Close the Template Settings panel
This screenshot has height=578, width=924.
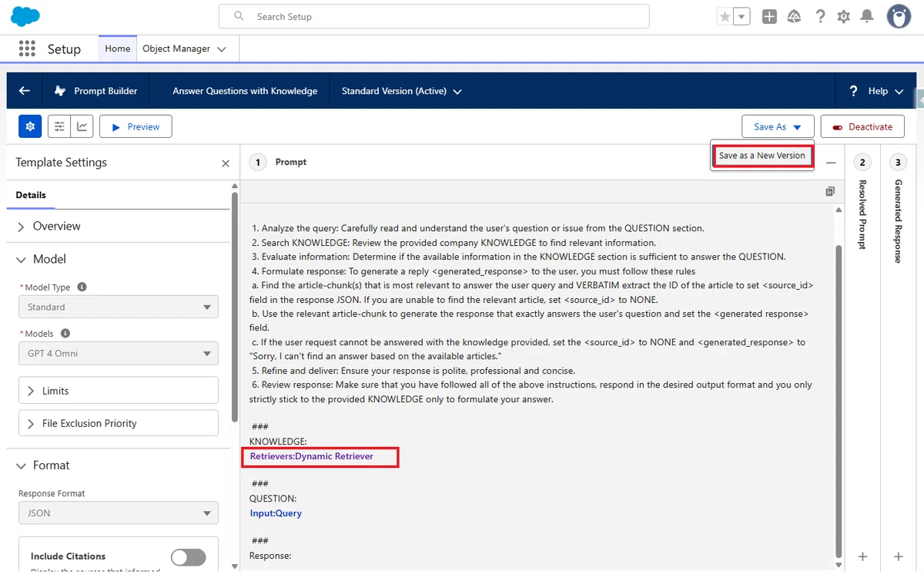pos(226,163)
